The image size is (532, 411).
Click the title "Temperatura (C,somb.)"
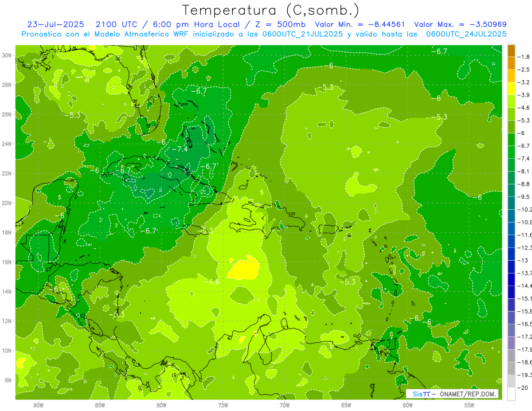click(270, 10)
